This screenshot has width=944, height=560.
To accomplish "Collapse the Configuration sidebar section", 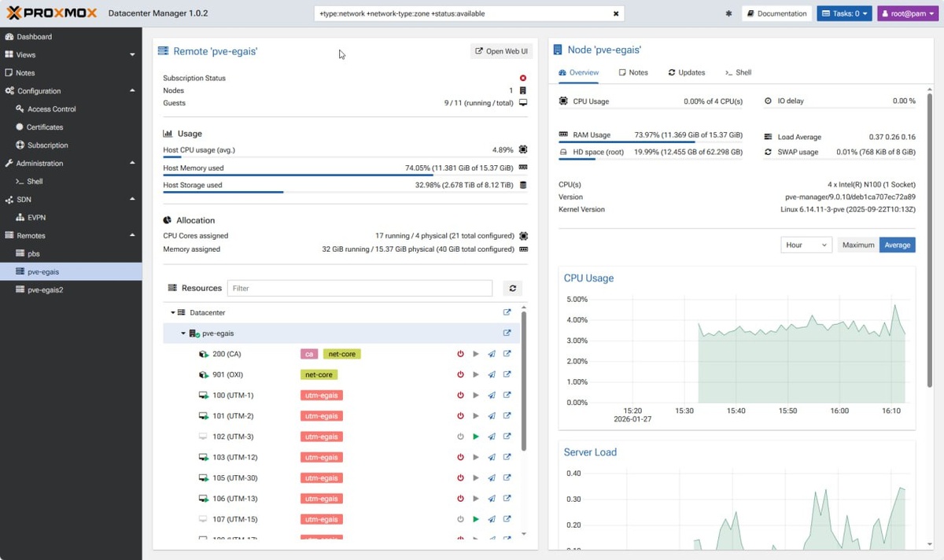I will pos(132,91).
